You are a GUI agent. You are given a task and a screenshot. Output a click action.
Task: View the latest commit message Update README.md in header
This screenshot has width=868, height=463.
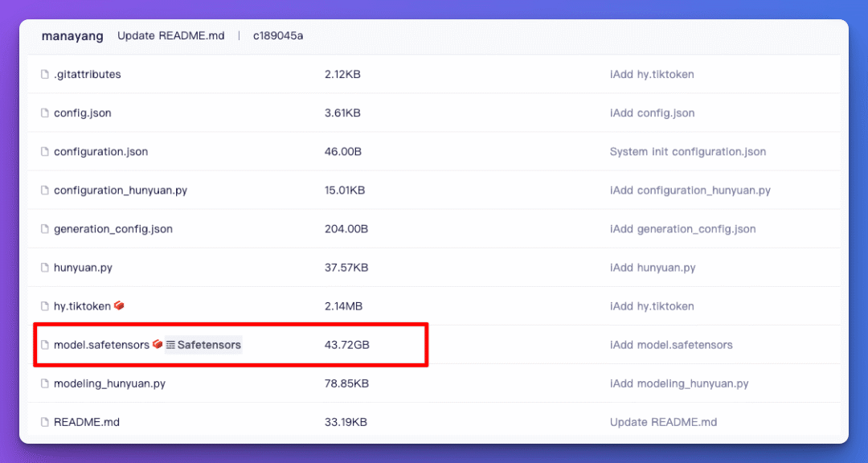(171, 36)
